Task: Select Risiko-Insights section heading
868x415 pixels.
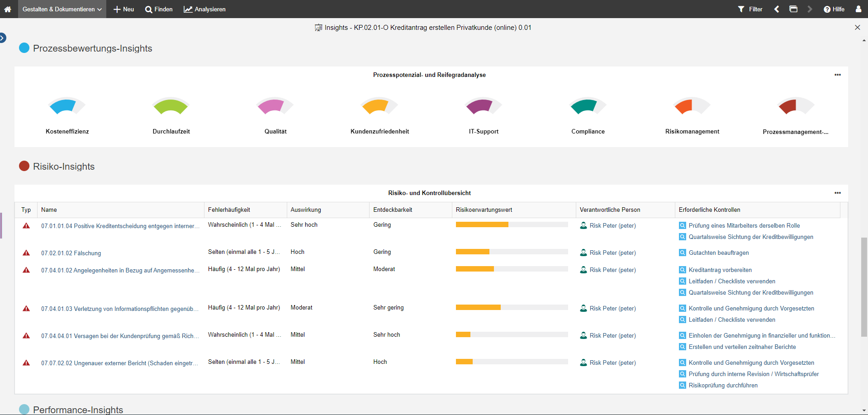Action: click(x=64, y=167)
